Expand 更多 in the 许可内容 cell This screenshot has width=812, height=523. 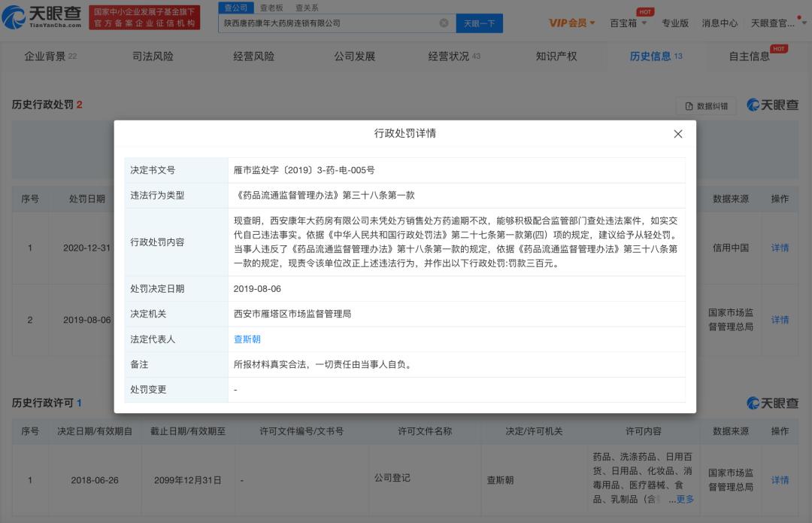[x=687, y=498]
